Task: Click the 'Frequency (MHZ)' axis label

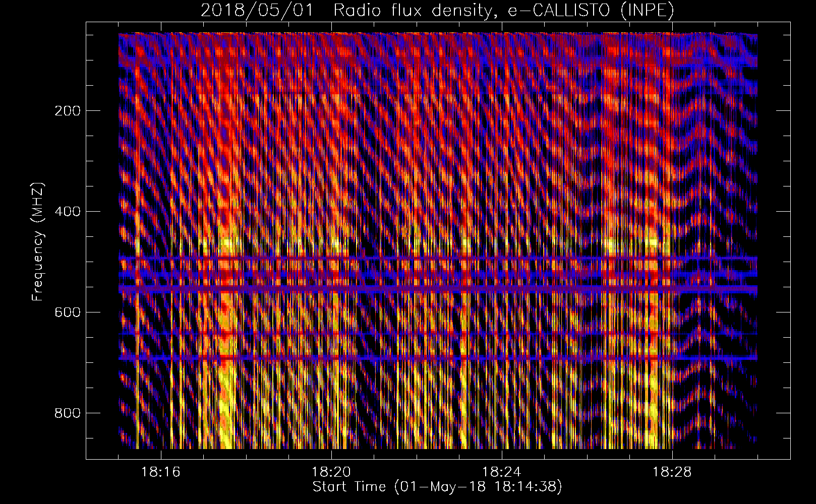Action: pyautogui.click(x=38, y=242)
